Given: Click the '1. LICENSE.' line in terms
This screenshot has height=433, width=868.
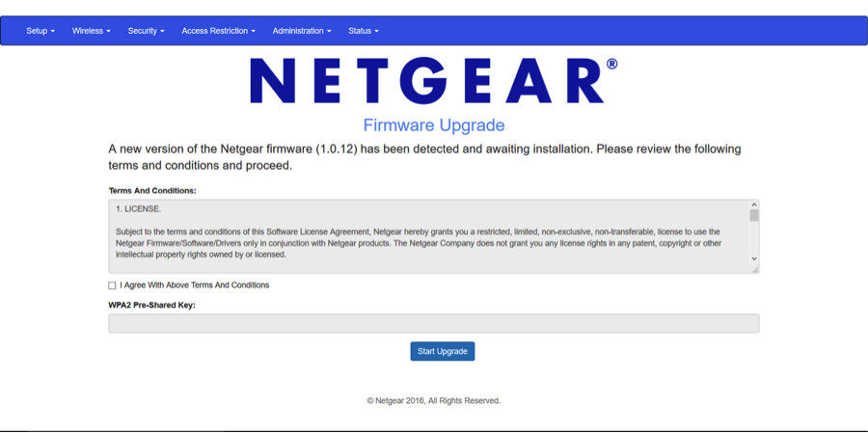Looking at the screenshot, I should 138,209.
